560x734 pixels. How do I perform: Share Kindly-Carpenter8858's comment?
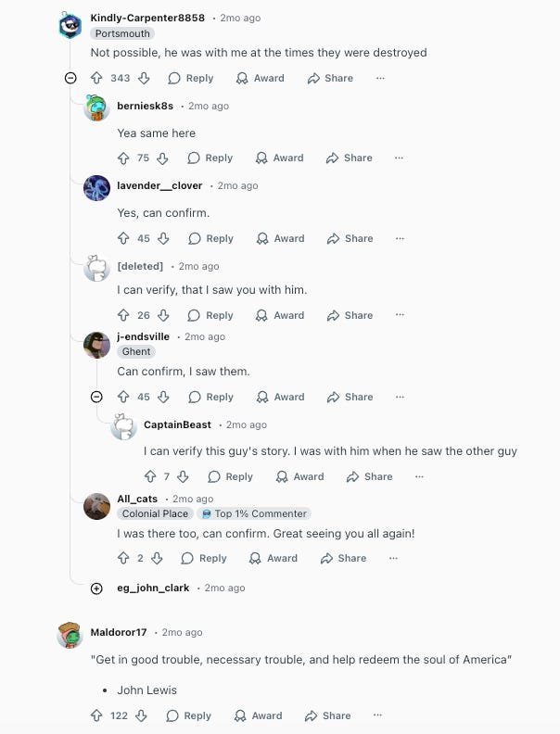point(330,79)
